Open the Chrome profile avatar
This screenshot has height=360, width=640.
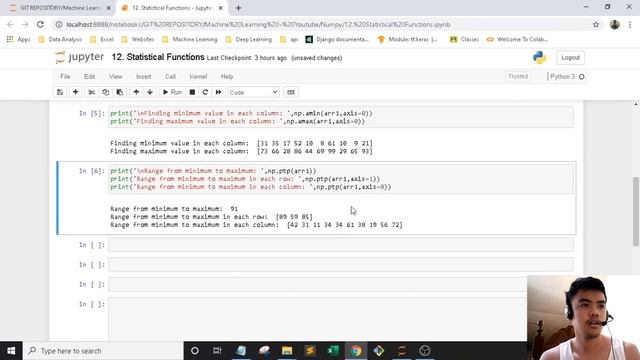[x=615, y=24]
